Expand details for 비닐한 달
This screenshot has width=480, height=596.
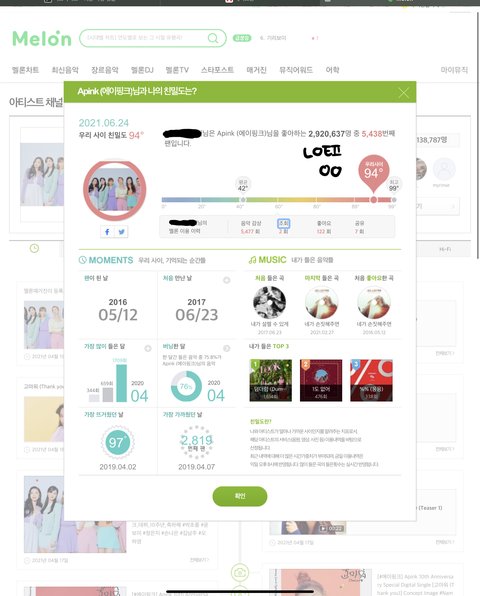[x=227, y=348]
